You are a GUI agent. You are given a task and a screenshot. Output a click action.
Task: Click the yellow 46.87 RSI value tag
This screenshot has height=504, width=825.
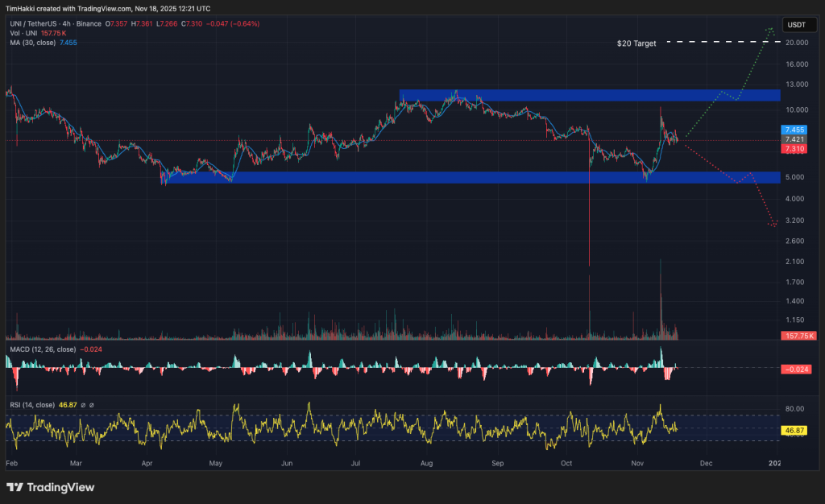click(x=794, y=432)
